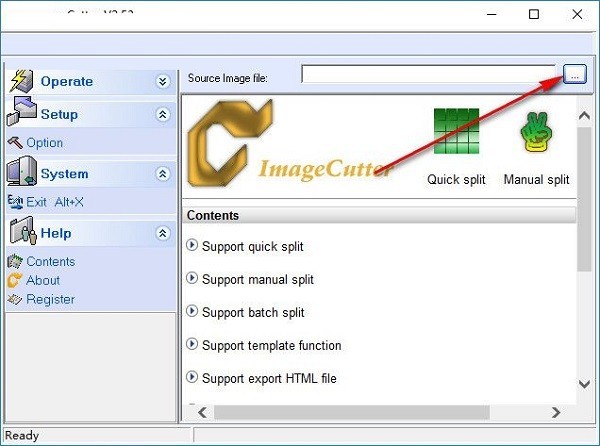Image resolution: width=600 pixels, height=446 pixels.
Task: Click the green grid Quick split icon
Action: point(456,131)
